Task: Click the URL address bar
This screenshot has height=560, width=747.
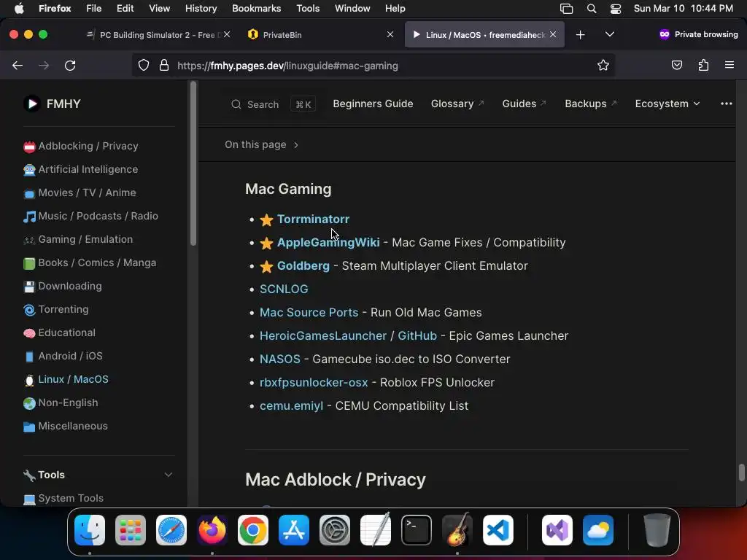Action: pos(373,66)
